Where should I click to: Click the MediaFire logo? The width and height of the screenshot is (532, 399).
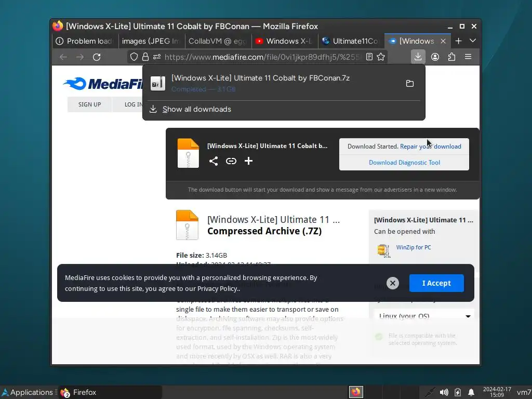[103, 84]
